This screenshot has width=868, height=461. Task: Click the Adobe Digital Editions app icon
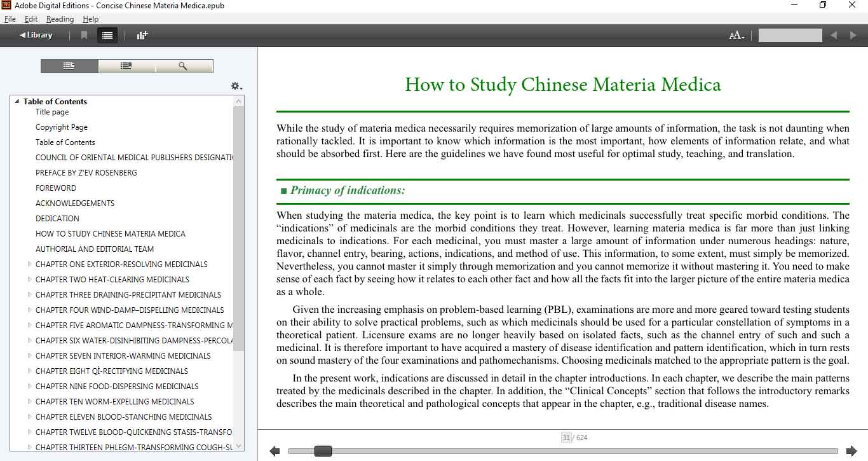click(6, 5)
